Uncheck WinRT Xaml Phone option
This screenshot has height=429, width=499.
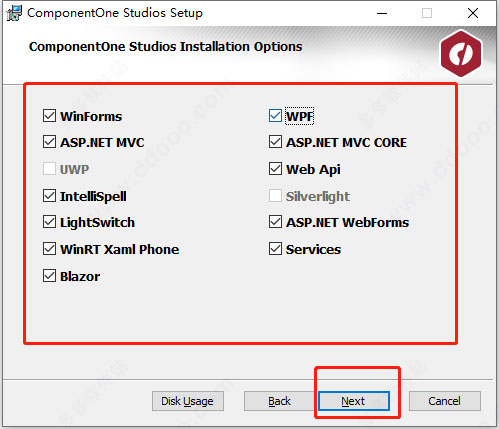(49, 249)
